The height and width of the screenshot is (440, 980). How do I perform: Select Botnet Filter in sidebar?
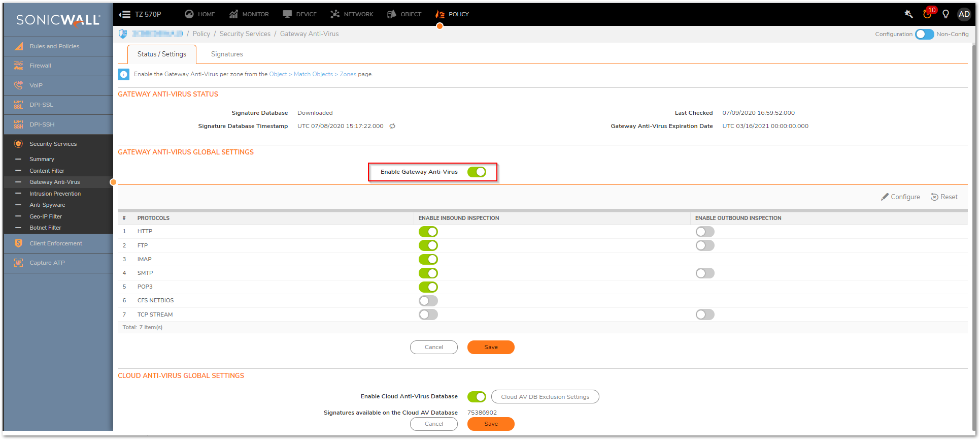[x=45, y=228]
